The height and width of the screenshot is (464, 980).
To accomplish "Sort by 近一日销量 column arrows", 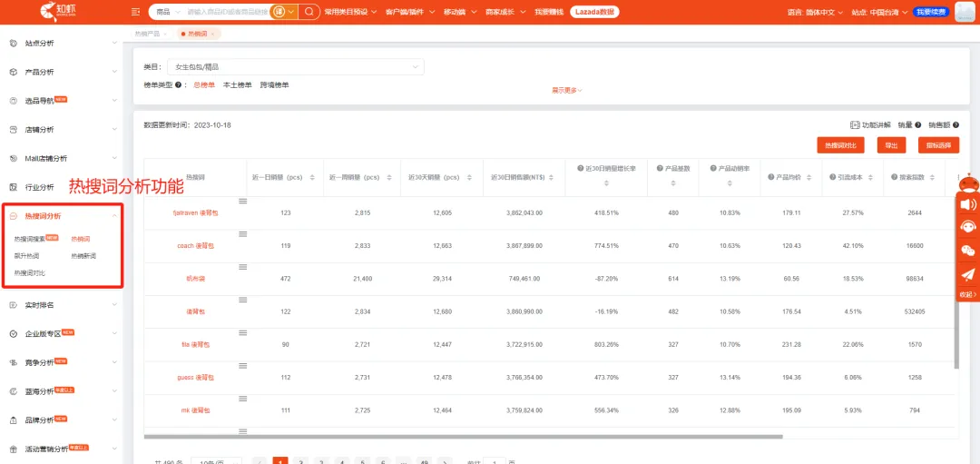I will pos(312,178).
